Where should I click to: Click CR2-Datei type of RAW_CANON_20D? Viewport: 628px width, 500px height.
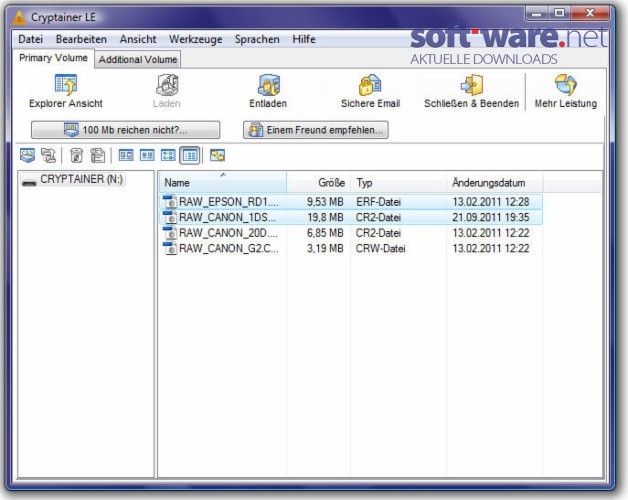(378, 233)
